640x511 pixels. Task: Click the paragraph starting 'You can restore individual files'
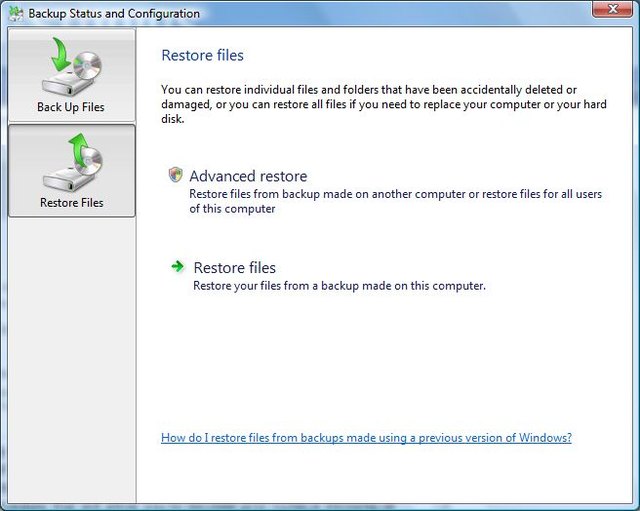click(384, 104)
